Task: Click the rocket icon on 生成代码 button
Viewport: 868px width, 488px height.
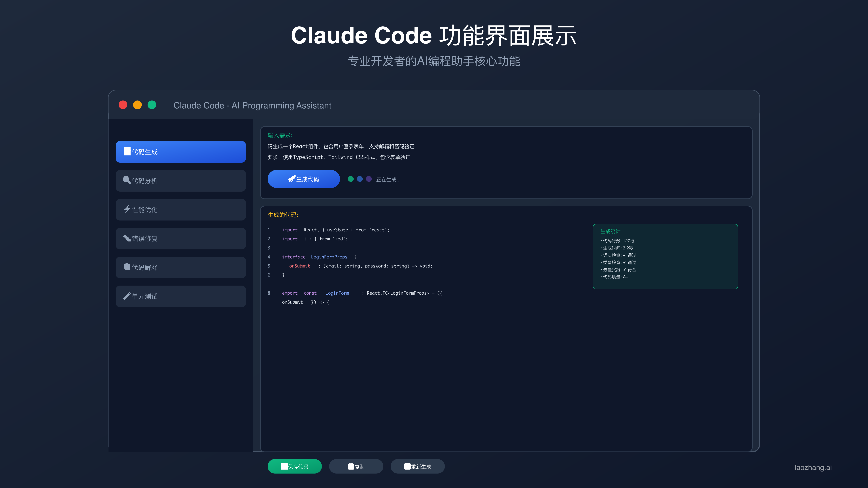Action: pos(292,179)
